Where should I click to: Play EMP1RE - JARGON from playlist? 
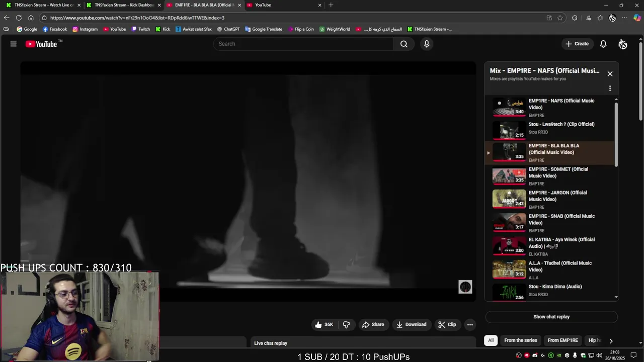click(x=549, y=200)
